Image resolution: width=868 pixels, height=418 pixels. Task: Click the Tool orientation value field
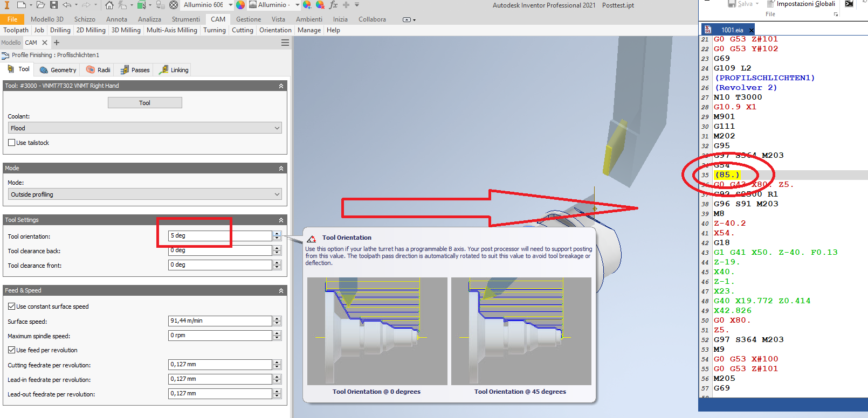click(220, 236)
